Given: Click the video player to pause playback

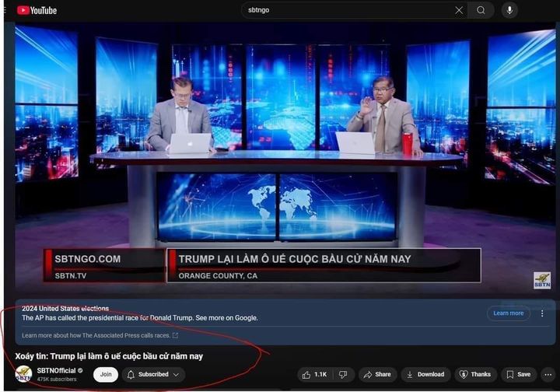Looking at the screenshot, I should click(x=280, y=156).
